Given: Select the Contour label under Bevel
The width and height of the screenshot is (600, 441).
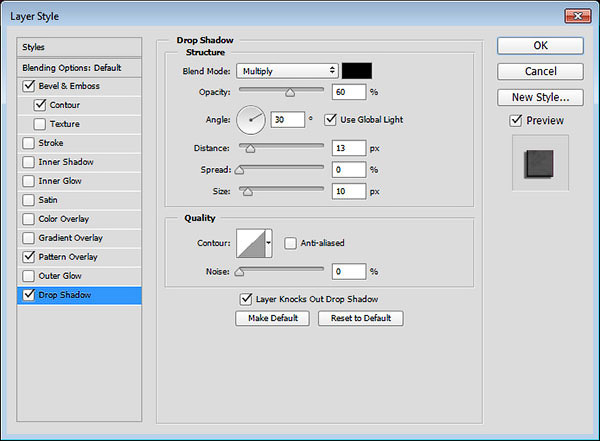Looking at the screenshot, I should point(65,105).
